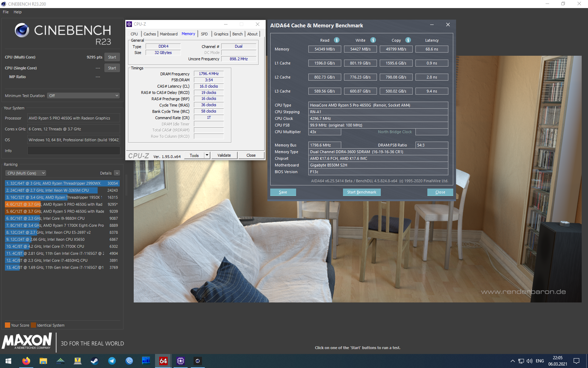Open Steam from the taskbar
The image size is (588, 368).
(94, 361)
